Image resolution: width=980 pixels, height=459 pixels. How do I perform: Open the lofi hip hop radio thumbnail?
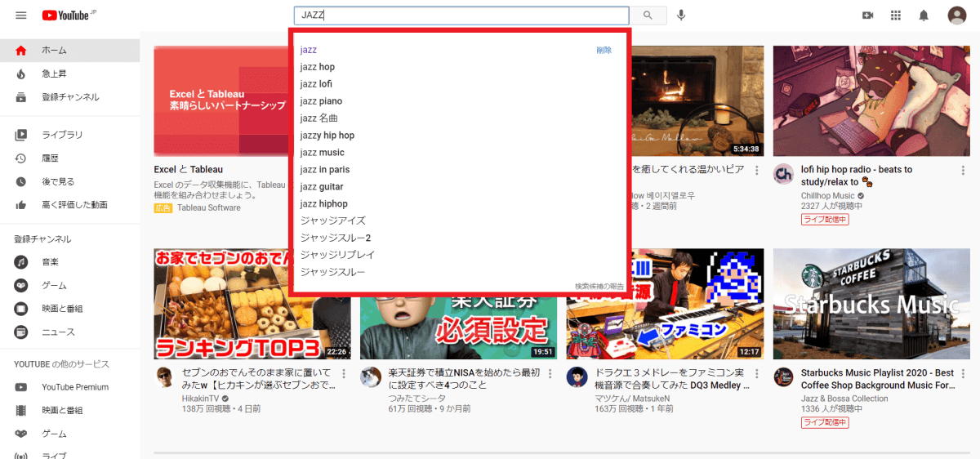[871, 100]
